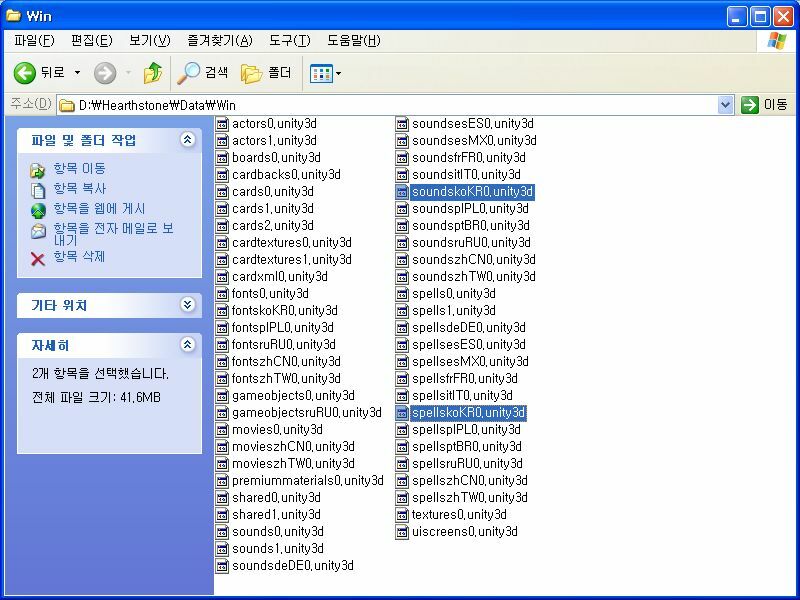Select file name spellsfrFR0.unity3d
The height and width of the screenshot is (600, 800).
pos(465,379)
